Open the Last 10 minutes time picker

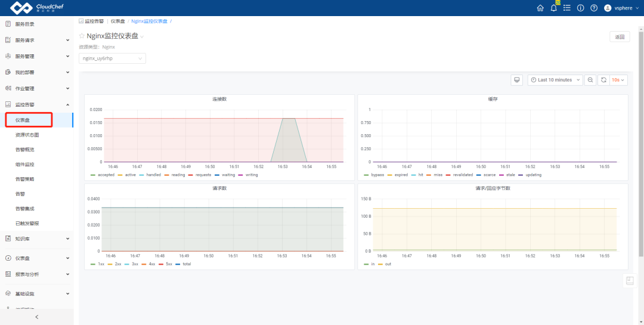pyautogui.click(x=555, y=80)
